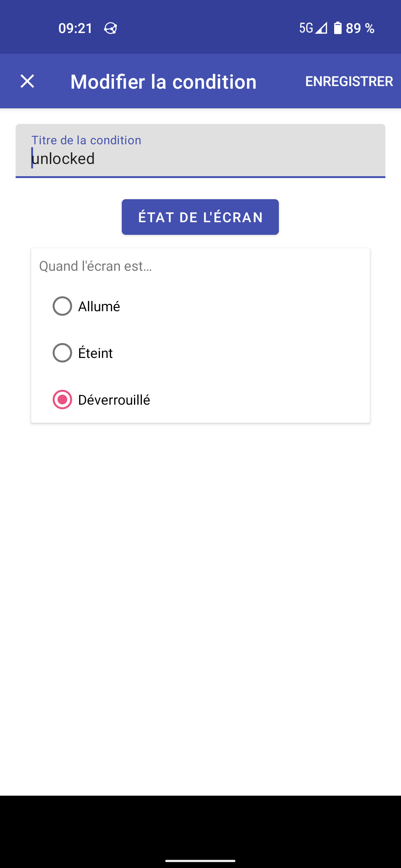Tap the "Éteint" option label text
This screenshot has height=868, width=401.
(95, 353)
